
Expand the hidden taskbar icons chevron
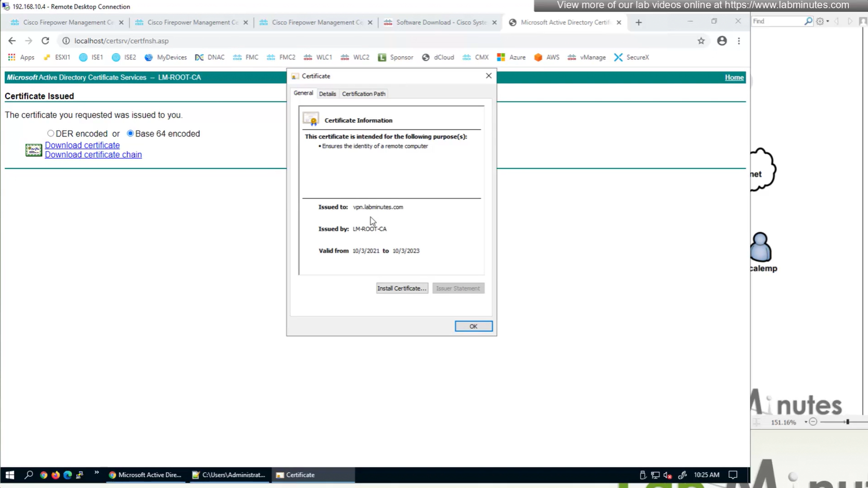pos(96,473)
